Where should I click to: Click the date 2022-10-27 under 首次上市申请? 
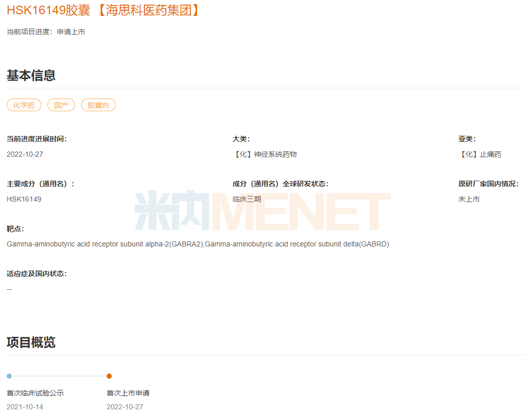tap(125, 407)
